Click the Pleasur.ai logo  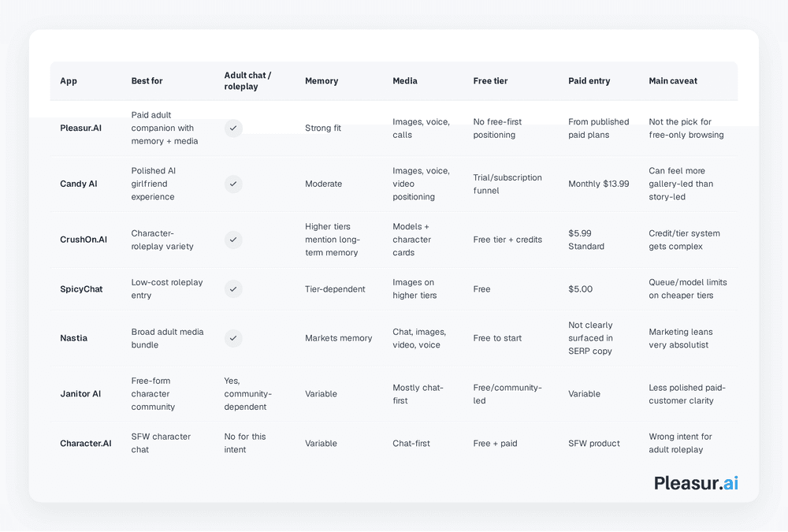(696, 483)
